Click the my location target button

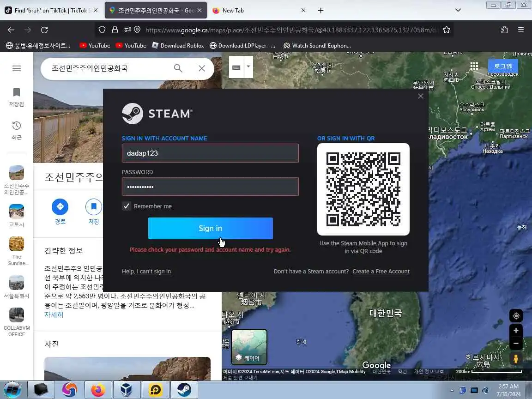click(516, 316)
